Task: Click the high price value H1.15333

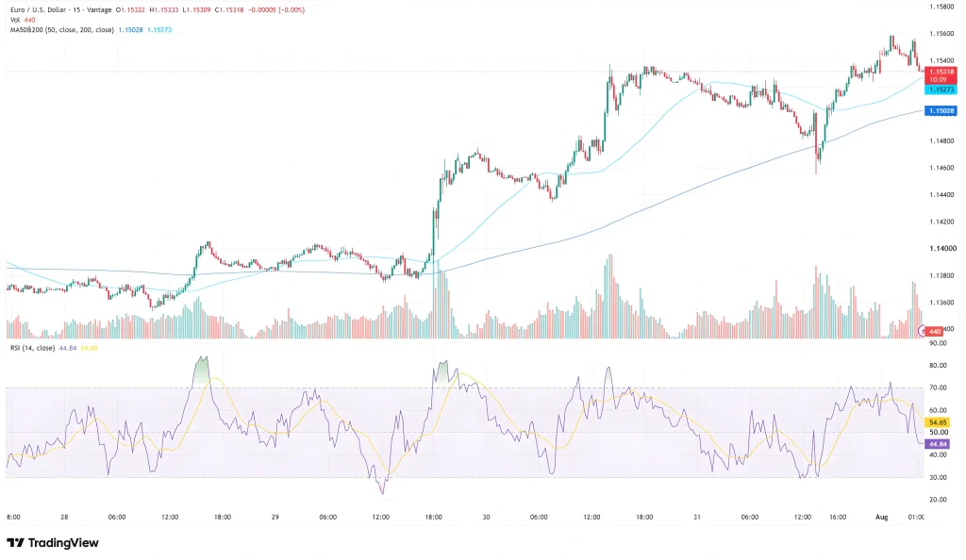Action: pos(164,9)
